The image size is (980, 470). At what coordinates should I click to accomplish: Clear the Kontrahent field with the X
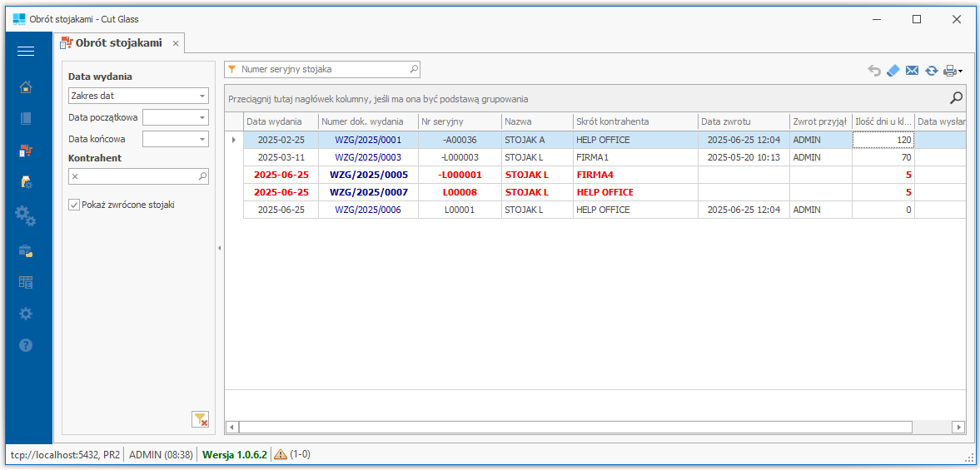pos(75,176)
